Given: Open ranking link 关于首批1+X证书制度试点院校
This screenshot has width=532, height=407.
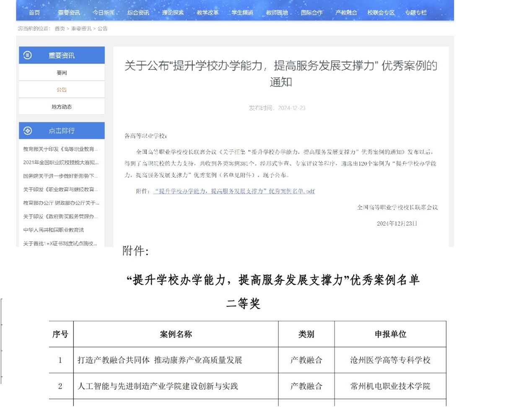Looking at the screenshot, I should 60,244.
